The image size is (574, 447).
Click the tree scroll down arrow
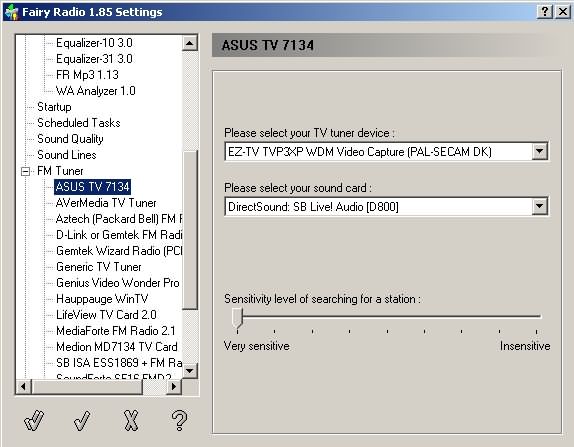(x=190, y=370)
